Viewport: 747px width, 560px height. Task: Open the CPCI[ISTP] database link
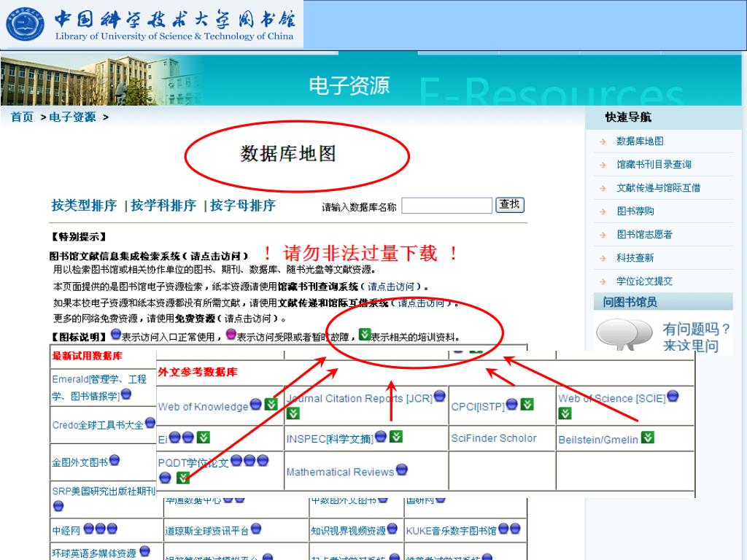pos(478,407)
